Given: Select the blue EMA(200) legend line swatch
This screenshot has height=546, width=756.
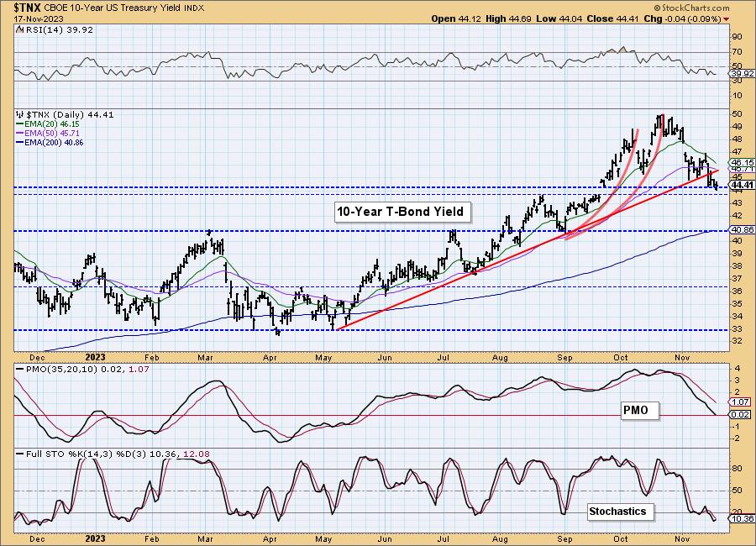Looking at the screenshot, I should point(20,142).
